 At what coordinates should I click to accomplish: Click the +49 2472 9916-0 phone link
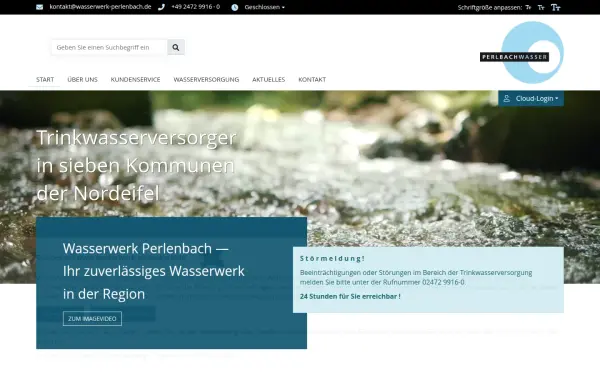[x=196, y=7]
